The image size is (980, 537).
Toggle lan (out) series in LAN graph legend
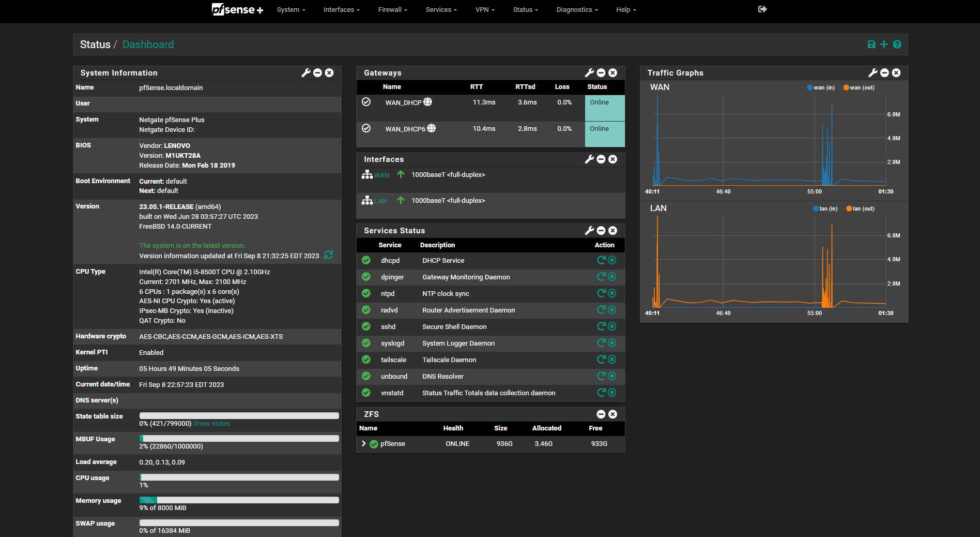[860, 208]
